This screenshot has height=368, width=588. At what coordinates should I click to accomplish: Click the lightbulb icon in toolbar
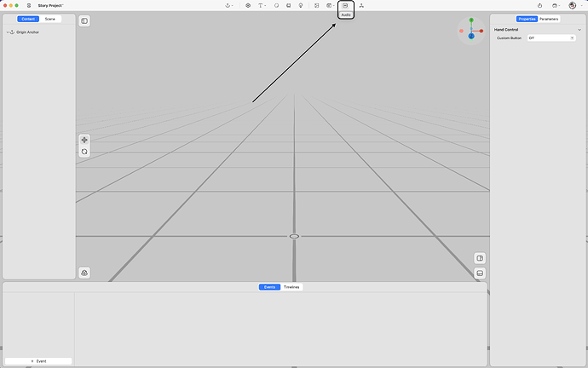tap(300, 6)
